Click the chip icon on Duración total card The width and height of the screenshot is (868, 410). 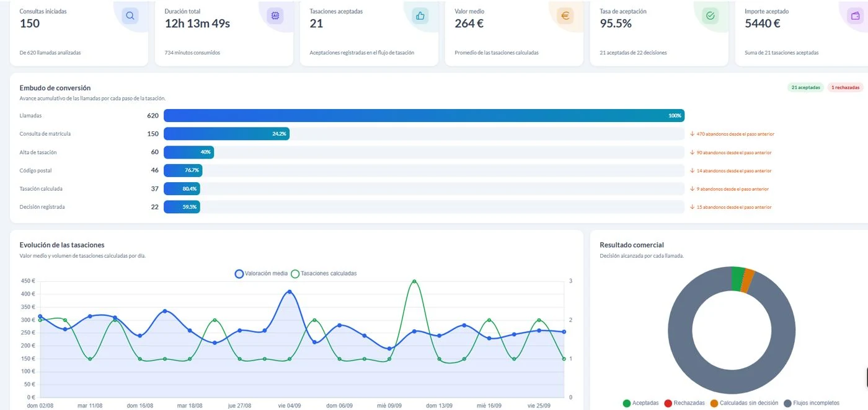click(275, 16)
